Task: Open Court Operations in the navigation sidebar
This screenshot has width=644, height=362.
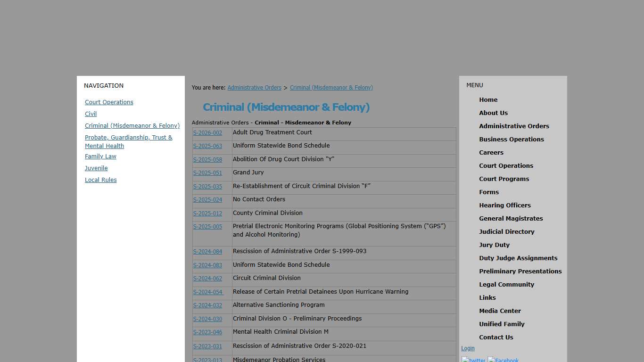Action: [109, 102]
